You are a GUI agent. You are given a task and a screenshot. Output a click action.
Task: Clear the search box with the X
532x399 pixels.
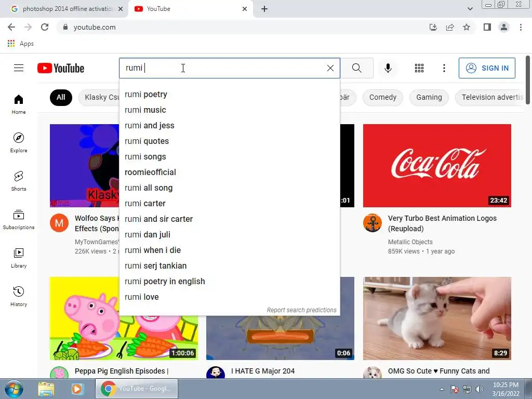[330, 68]
